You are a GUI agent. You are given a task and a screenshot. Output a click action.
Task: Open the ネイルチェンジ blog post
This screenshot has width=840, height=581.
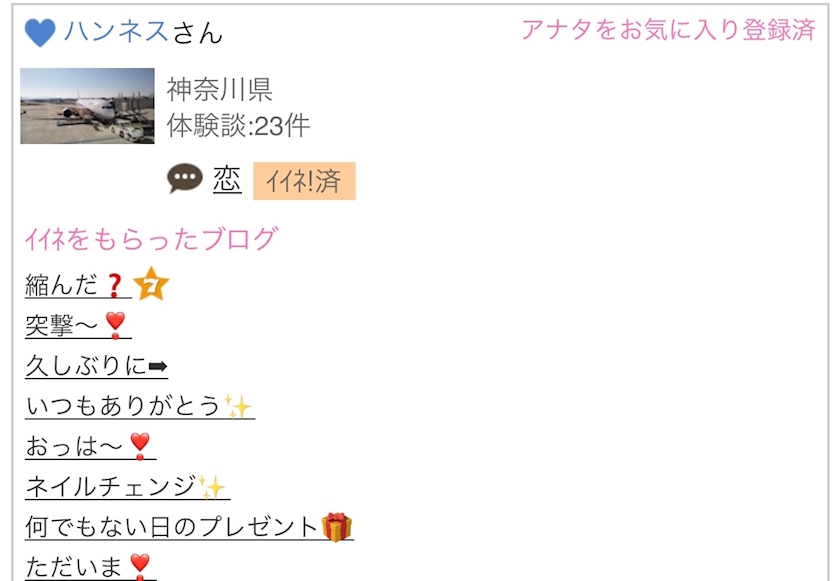[x=127, y=487]
